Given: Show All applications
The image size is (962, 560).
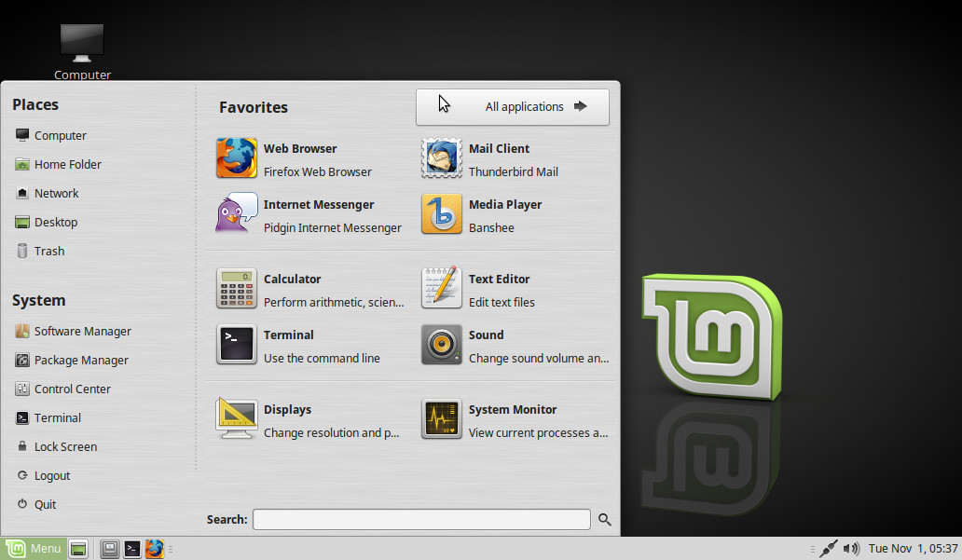Looking at the screenshot, I should (x=513, y=107).
